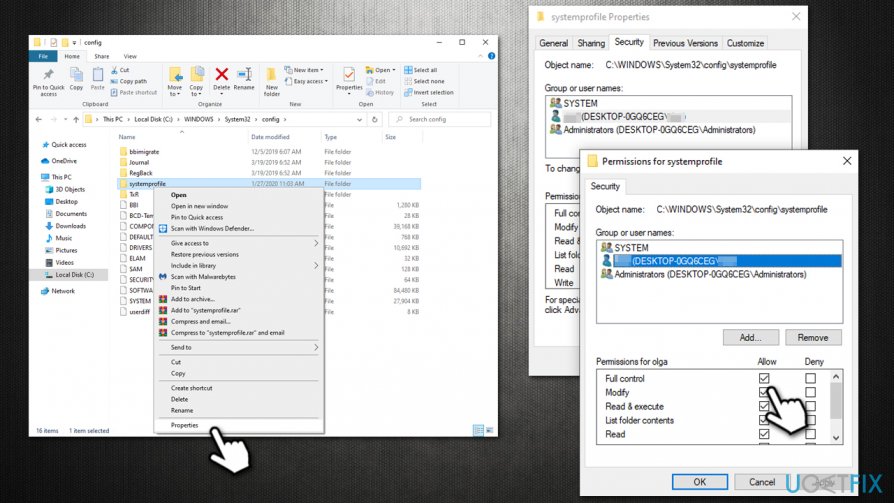The height and width of the screenshot is (504, 894).
Task: Click the Paste icon in ribbon
Action: coord(98,75)
